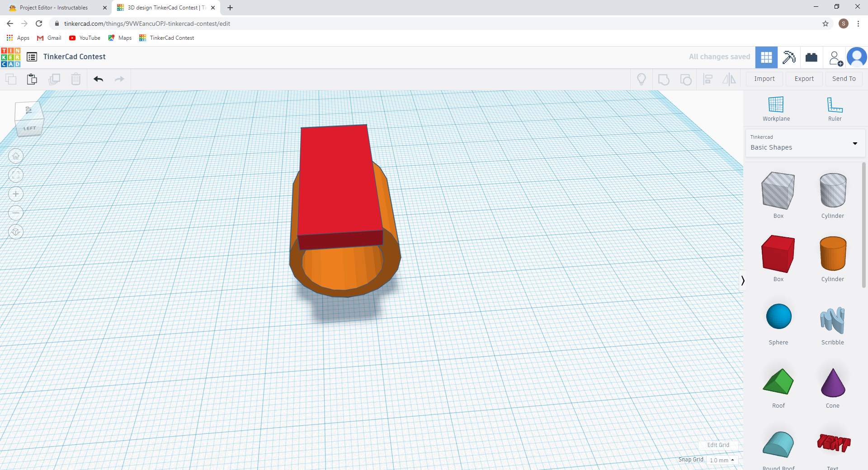Bookmark this page with the star
The image size is (868, 470).
[826, 23]
